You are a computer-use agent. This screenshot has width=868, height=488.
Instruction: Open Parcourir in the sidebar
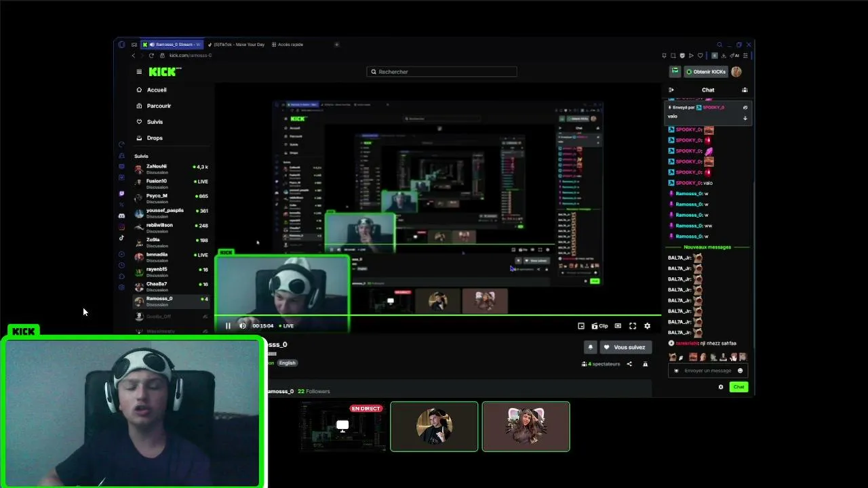point(154,106)
